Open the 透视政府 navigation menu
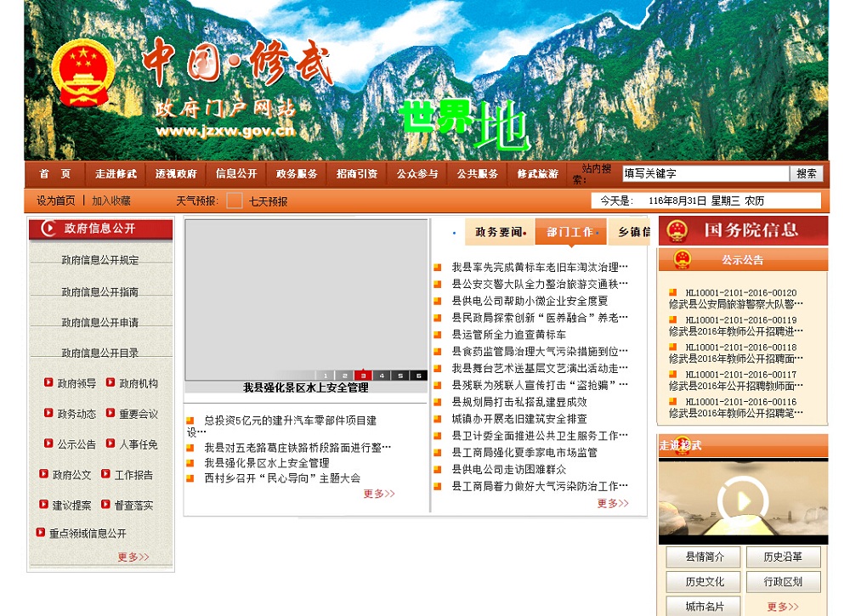This screenshot has width=850, height=616. 176,174
